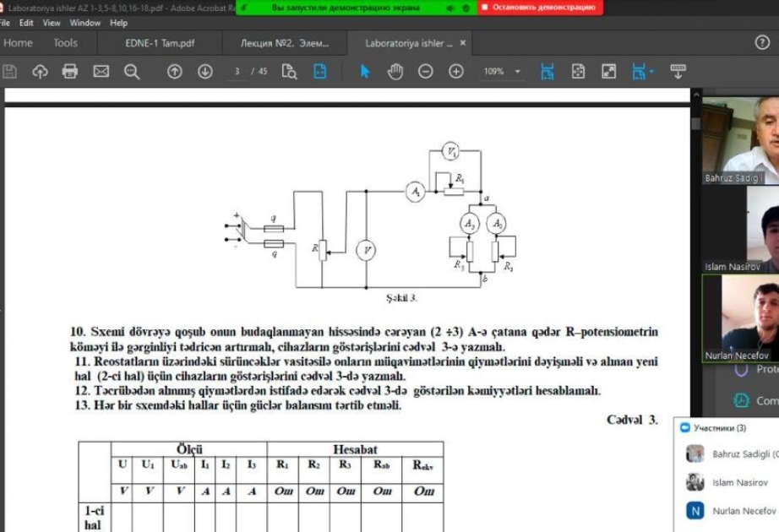Open the Tools view
Viewport: 779px width, 532px height.
[x=66, y=43]
